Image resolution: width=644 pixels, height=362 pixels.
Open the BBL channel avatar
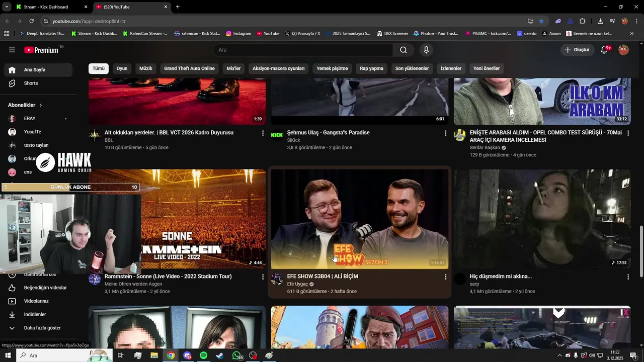click(x=95, y=135)
